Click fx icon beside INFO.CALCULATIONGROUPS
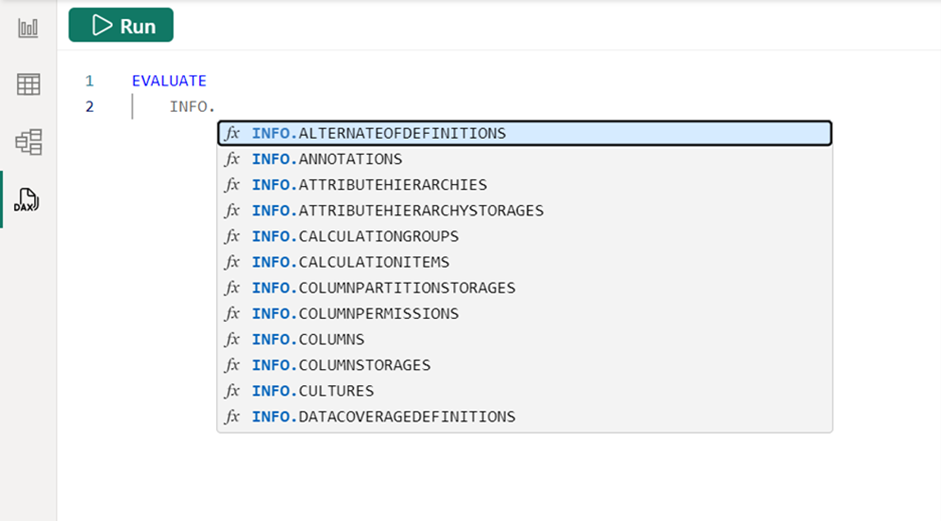941x521 pixels. click(x=232, y=236)
